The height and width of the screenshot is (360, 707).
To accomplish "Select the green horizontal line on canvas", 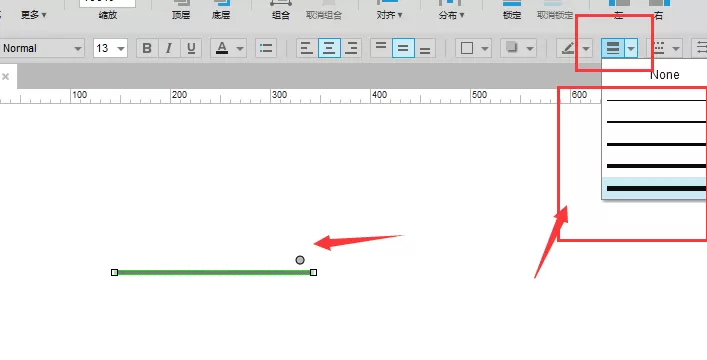I will click(214, 272).
